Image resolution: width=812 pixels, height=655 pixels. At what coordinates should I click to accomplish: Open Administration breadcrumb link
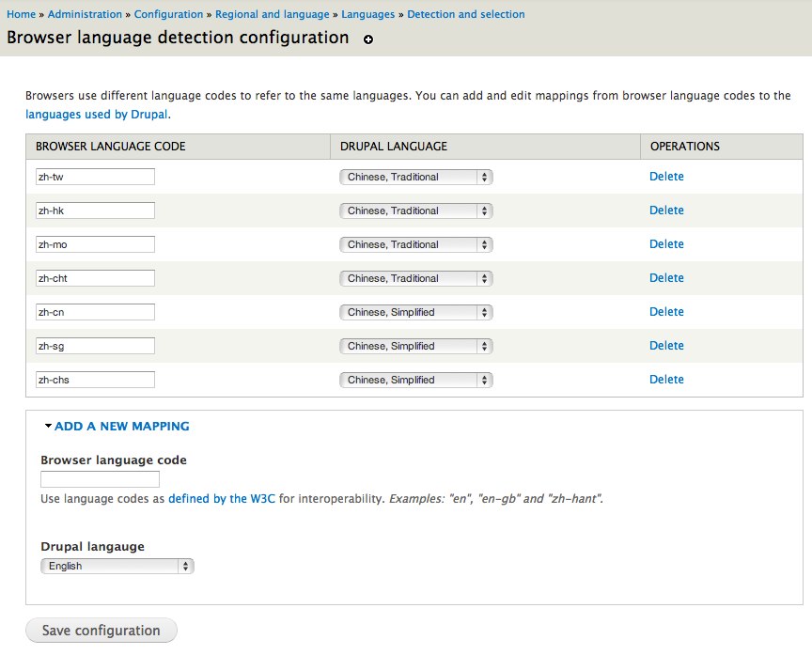tap(85, 14)
